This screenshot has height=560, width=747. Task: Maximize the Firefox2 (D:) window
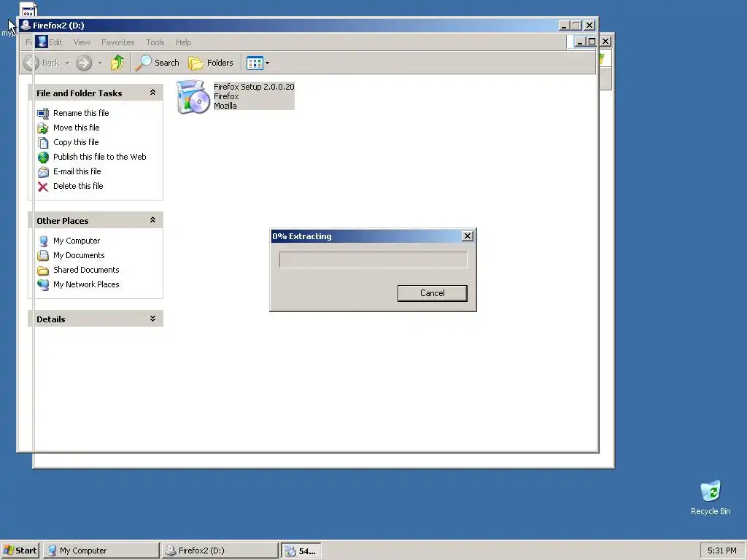(x=576, y=26)
